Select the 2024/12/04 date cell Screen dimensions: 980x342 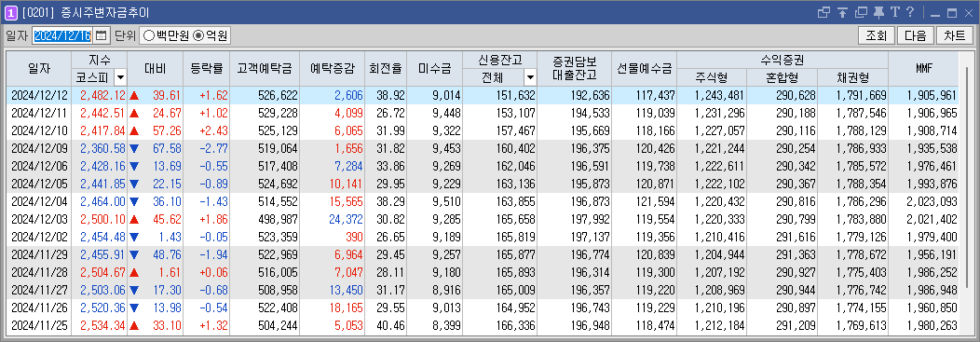(39, 201)
